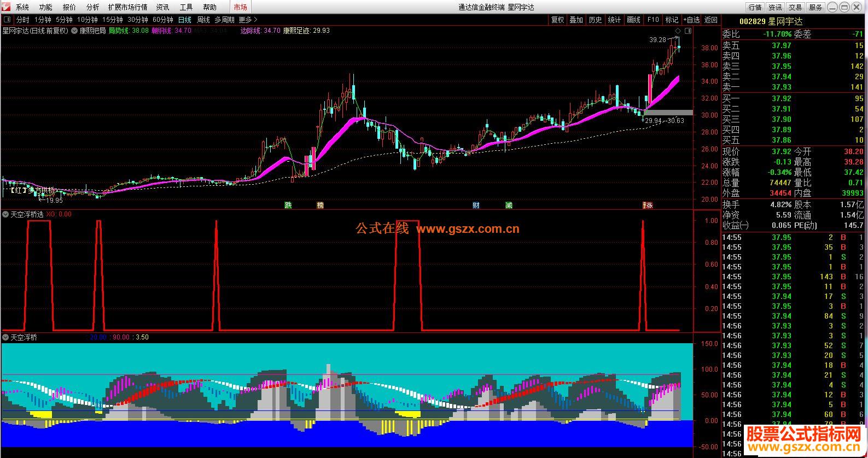868x458 pixels.
Task: Open the 帮助 menu
Action: click(209, 7)
